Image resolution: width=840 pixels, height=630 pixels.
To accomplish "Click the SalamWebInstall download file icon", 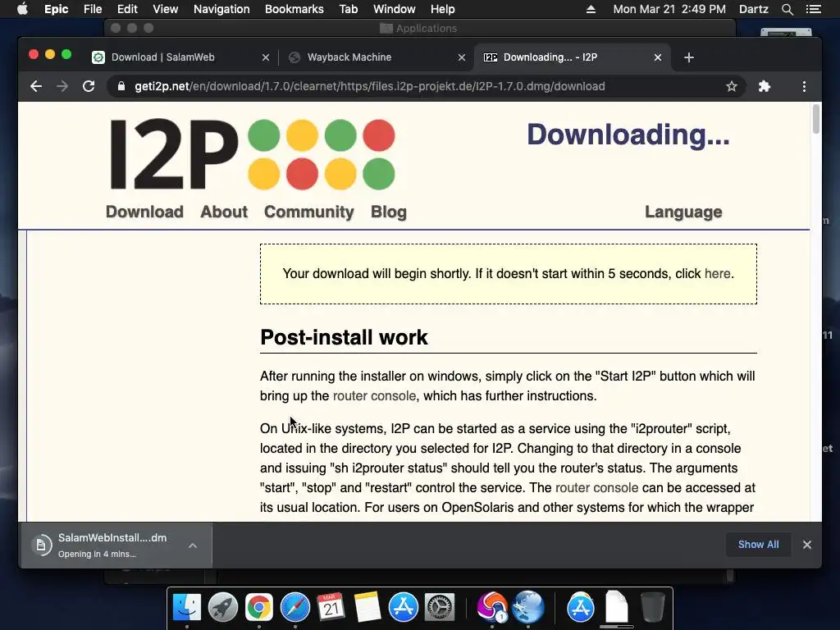I will pyautogui.click(x=41, y=546).
